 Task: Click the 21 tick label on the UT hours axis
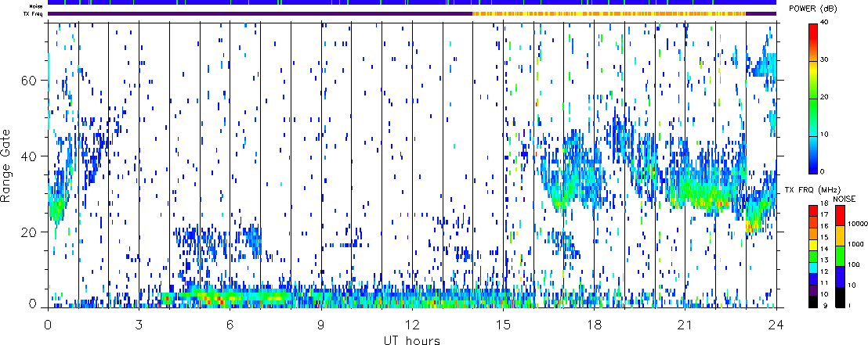click(x=685, y=324)
